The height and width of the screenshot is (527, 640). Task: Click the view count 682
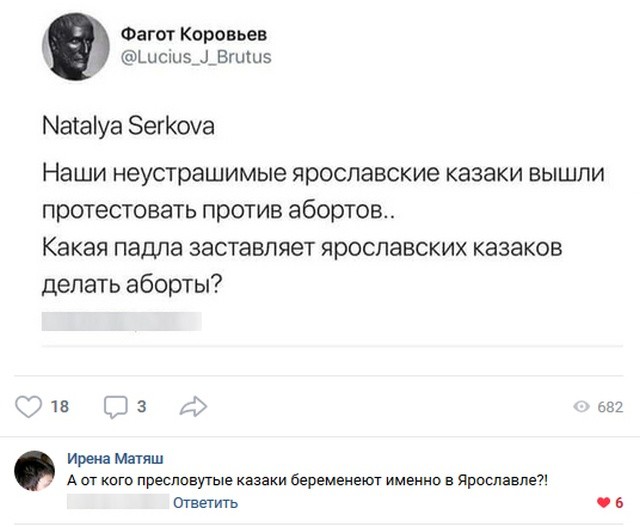(609, 407)
